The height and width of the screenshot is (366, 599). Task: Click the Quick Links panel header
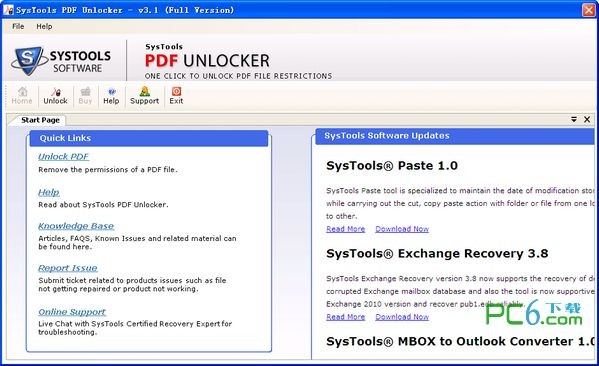point(149,138)
